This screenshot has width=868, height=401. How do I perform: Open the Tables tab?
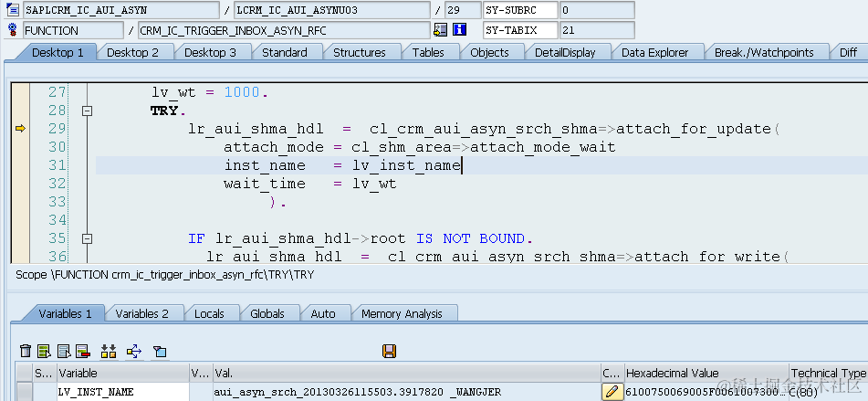428,53
